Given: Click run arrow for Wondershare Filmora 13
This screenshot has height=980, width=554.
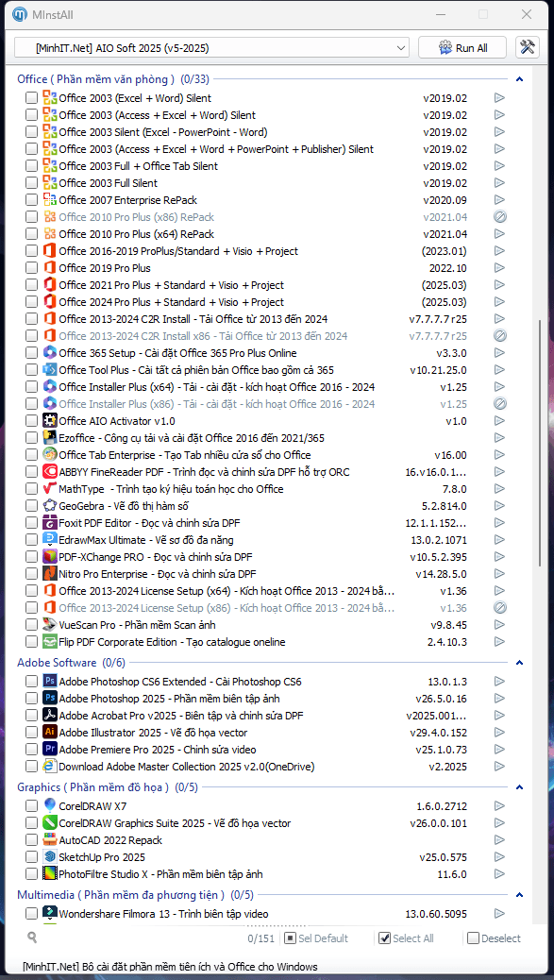Looking at the screenshot, I should 499,914.
